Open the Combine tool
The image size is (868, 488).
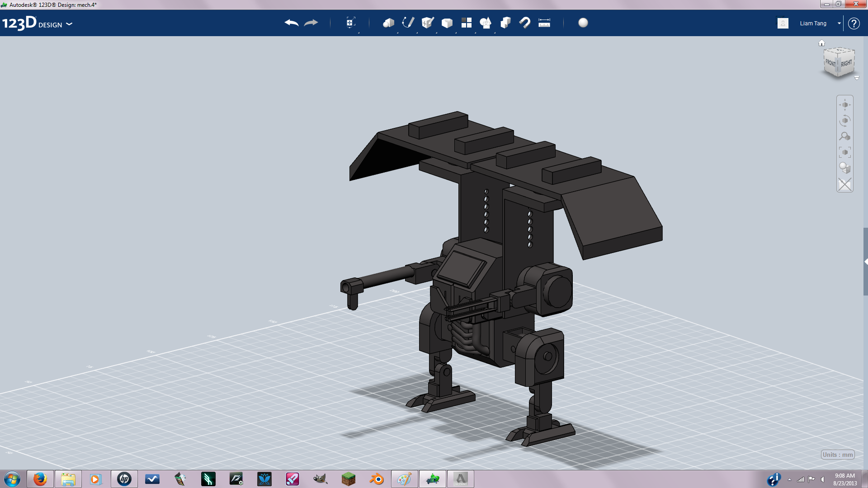[505, 23]
